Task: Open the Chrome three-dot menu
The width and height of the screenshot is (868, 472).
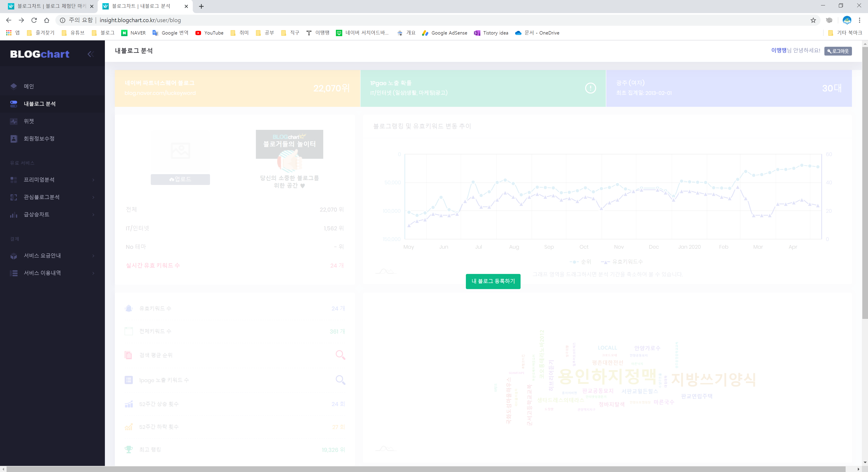Action: point(859,20)
